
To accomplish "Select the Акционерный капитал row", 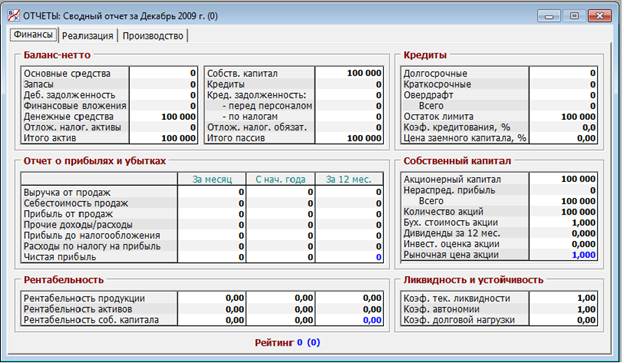I will (499, 180).
